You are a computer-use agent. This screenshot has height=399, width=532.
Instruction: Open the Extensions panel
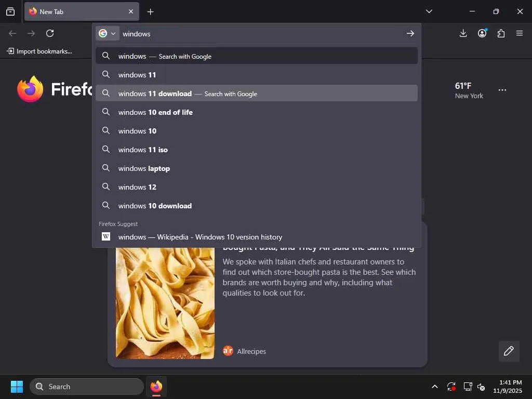tap(501, 33)
